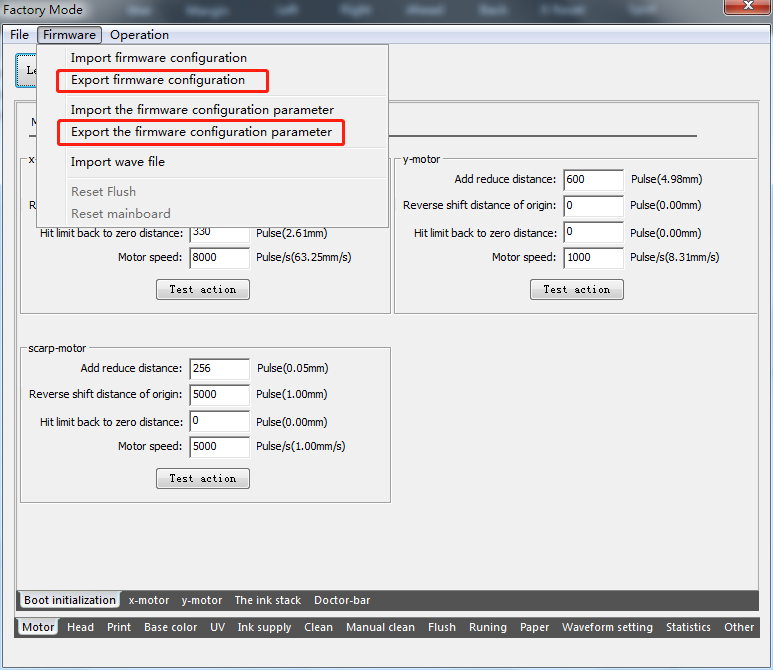The width and height of the screenshot is (773, 670).
Task: Click Export the firmware configuration parameter
Action: pyautogui.click(x=201, y=132)
